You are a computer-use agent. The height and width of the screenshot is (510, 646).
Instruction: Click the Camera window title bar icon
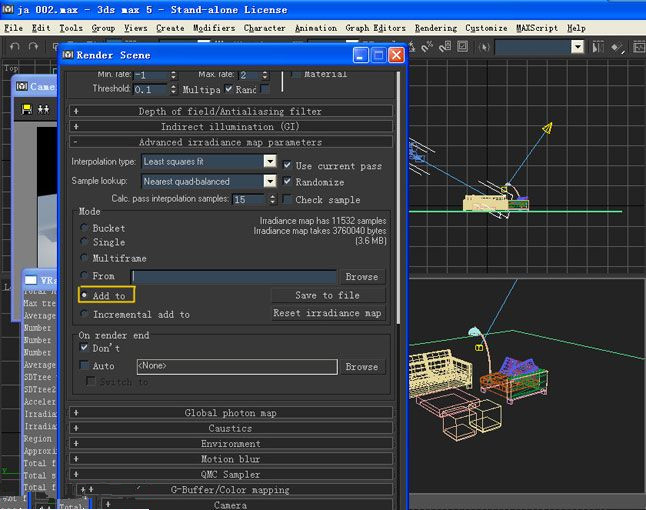[22, 86]
